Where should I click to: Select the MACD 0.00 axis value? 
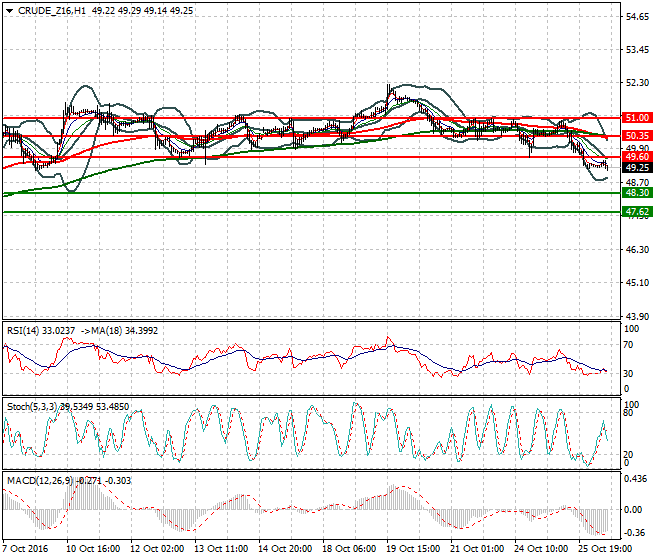point(633,510)
